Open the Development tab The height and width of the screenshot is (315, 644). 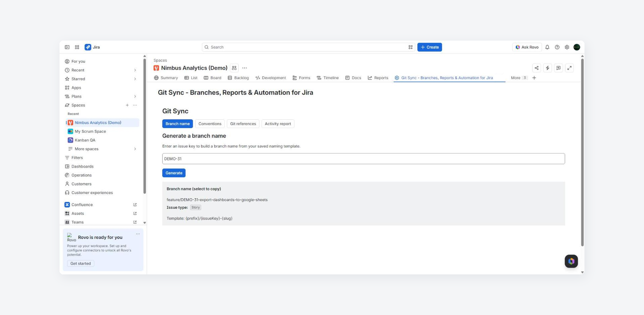(x=271, y=78)
